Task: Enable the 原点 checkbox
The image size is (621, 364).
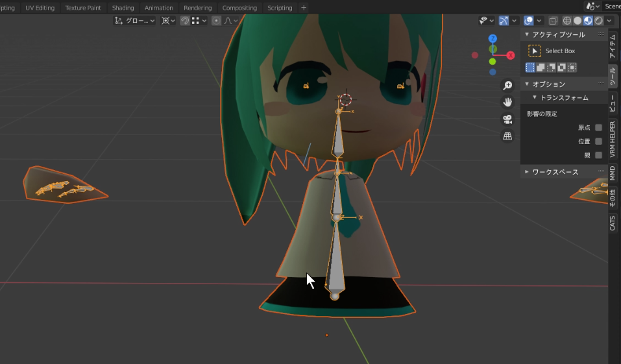Action: coord(598,128)
